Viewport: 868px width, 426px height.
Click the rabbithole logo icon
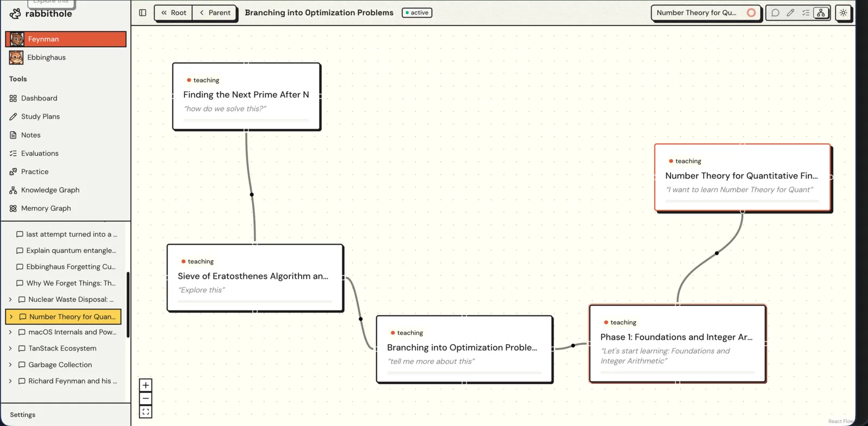tap(15, 14)
